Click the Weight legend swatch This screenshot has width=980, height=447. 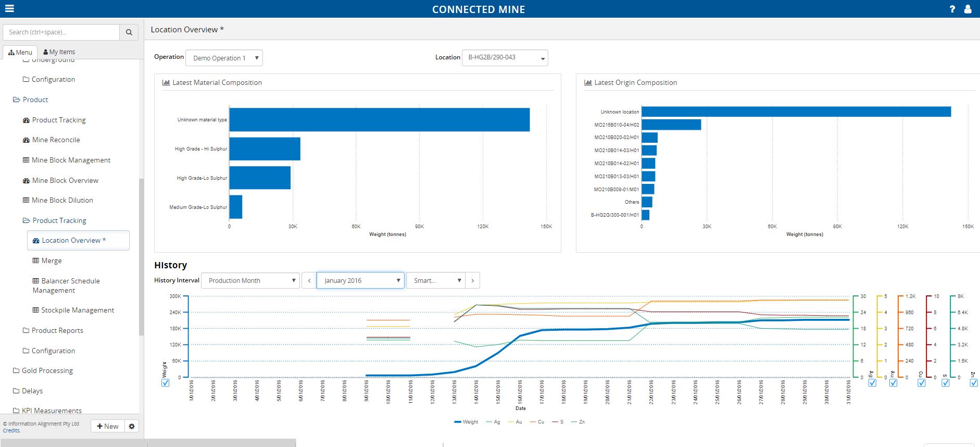pos(458,422)
